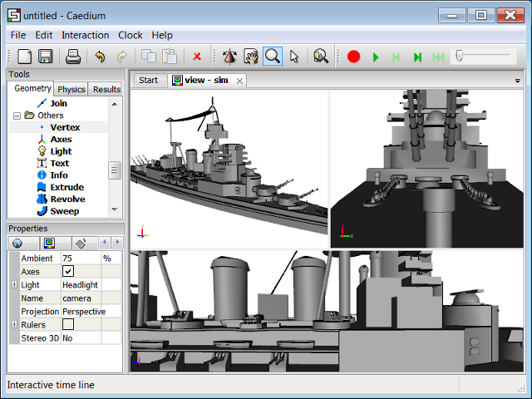Click the red Delete X icon
The height and width of the screenshot is (399, 532).
pyautogui.click(x=197, y=57)
